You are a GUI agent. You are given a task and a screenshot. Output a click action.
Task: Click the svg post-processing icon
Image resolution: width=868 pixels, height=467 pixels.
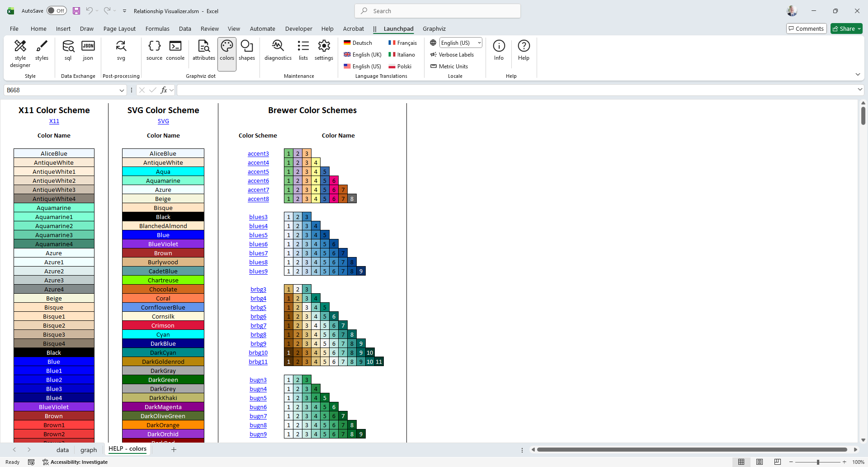[x=121, y=50]
